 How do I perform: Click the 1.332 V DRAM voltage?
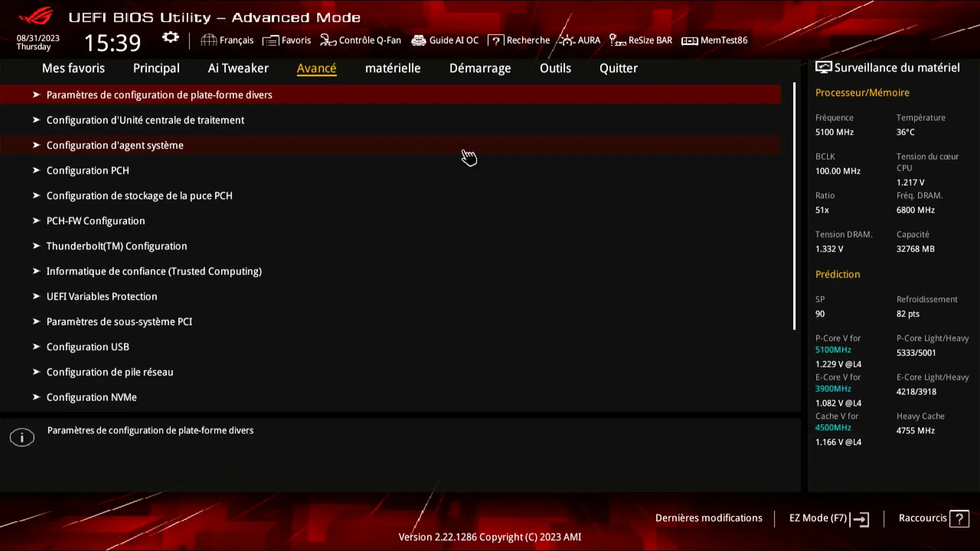(x=829, y=249)
